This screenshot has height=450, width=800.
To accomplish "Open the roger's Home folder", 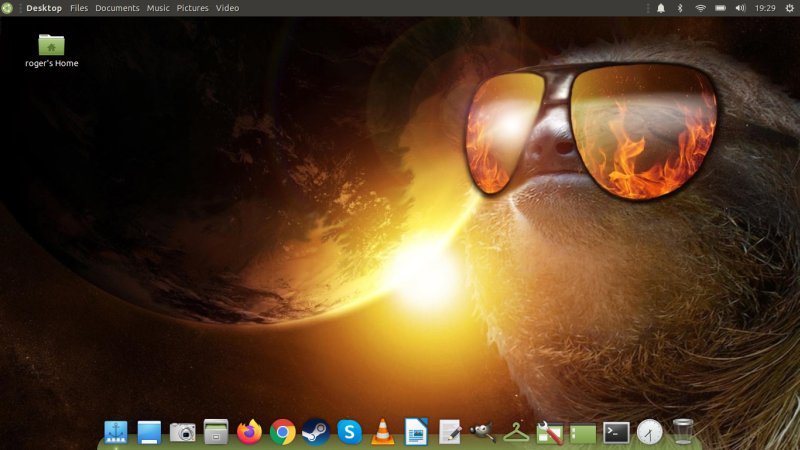I will pyautogui.click(x=52, y=49).
